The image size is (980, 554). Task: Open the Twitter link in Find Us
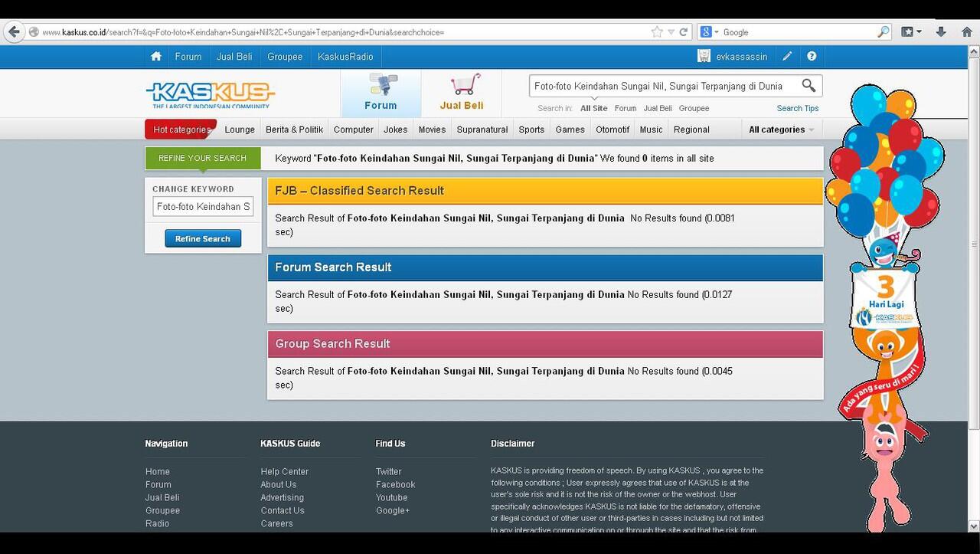tap(389, 472)
